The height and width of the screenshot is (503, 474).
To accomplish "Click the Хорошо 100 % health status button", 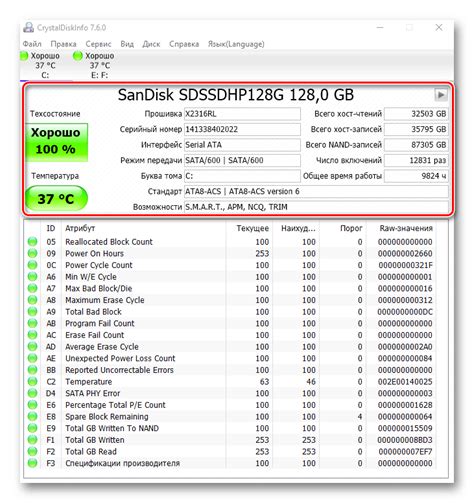I will [56, 142].
